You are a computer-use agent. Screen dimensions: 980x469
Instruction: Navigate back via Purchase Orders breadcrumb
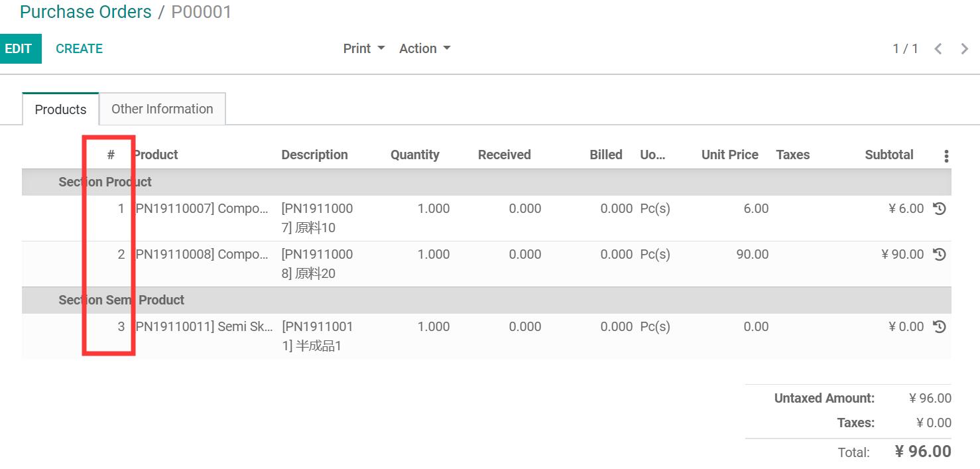[86, 12]
